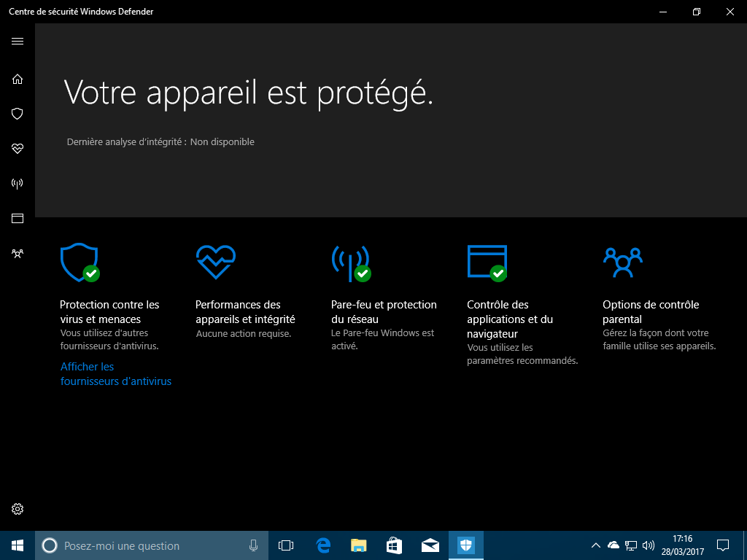Show hidden system tray icons
The width and height of the screenshot is (747, 560).
(595, 545)
